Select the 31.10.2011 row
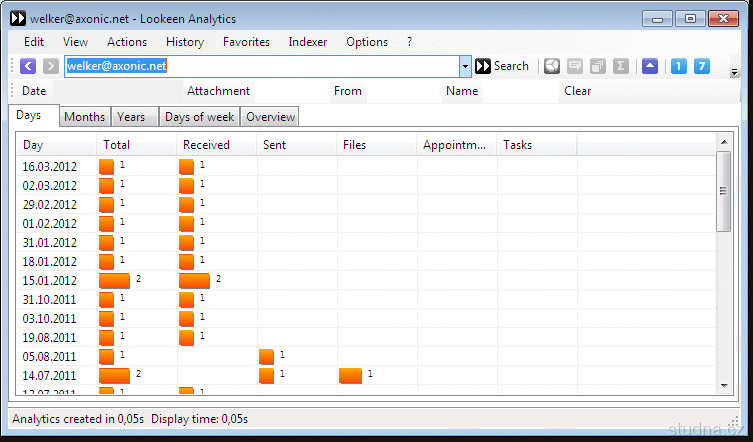Image resolution: width=753 pixels, height=442 pixels. click(366, 299)
